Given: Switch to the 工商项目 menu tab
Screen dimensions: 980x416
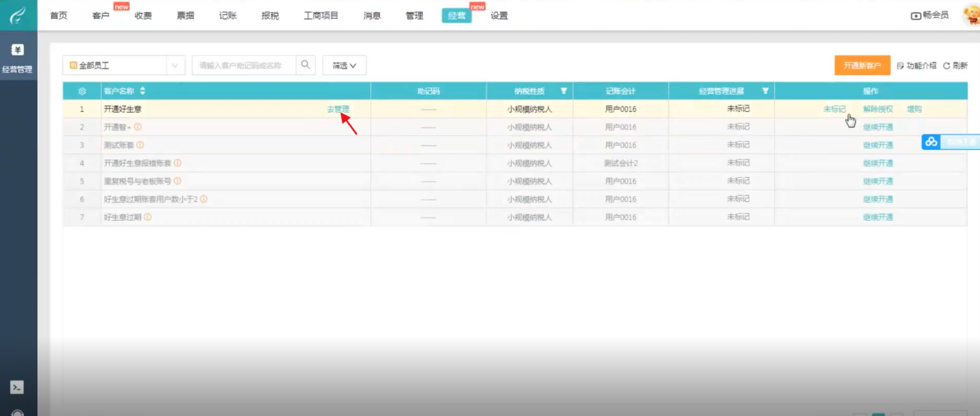Looking at the screenshot, I should (321, 15).
